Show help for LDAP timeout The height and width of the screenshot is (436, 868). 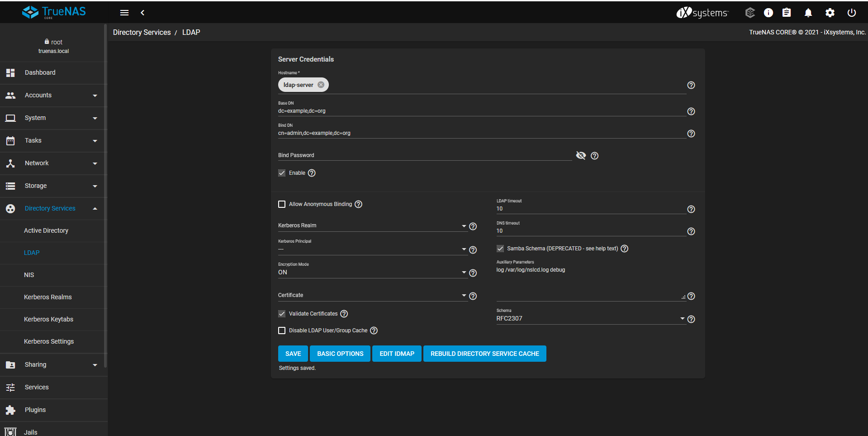pos(691,209)
